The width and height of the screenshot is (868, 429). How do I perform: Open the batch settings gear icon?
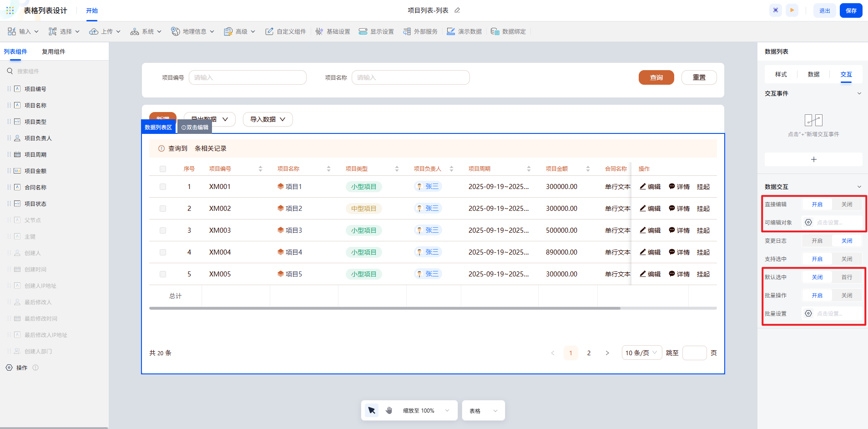(x=808, y=313)
